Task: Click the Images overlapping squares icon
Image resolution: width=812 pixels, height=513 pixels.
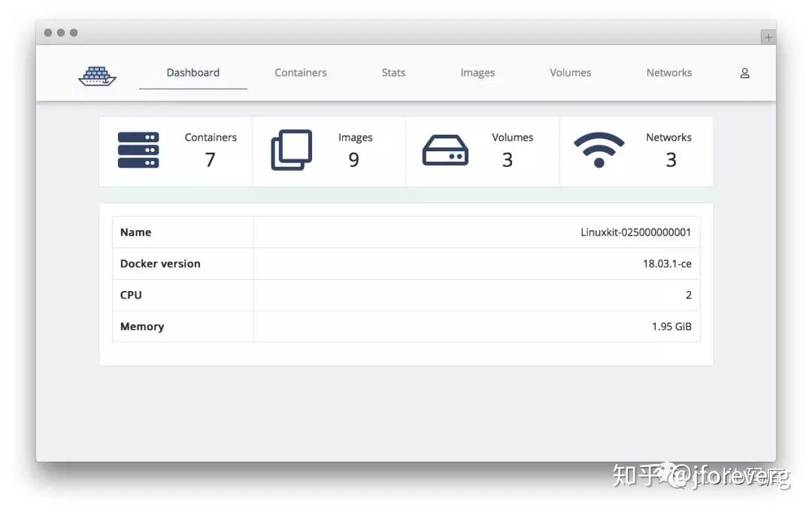Action: coord(292,150)
